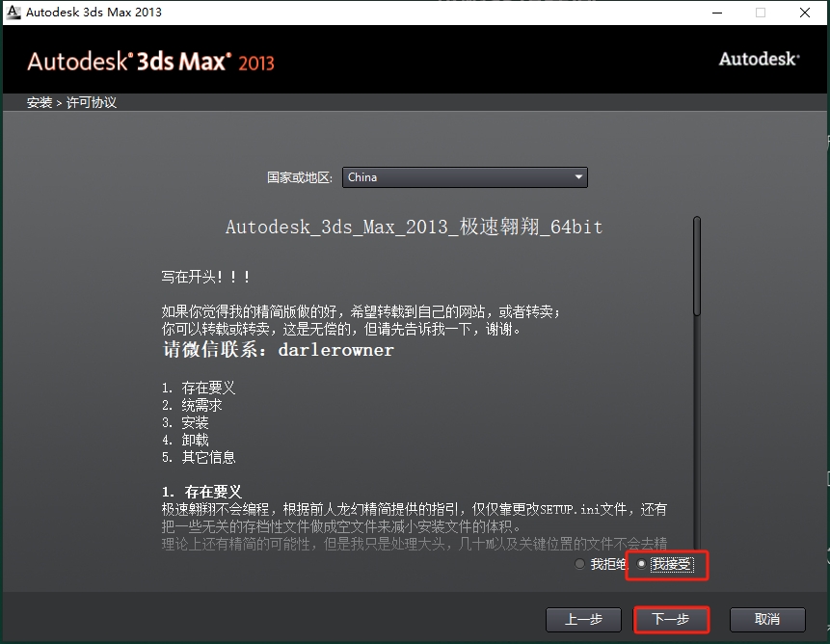Click the bold section heading 1. 存在要义

click(x=201, y=492)
